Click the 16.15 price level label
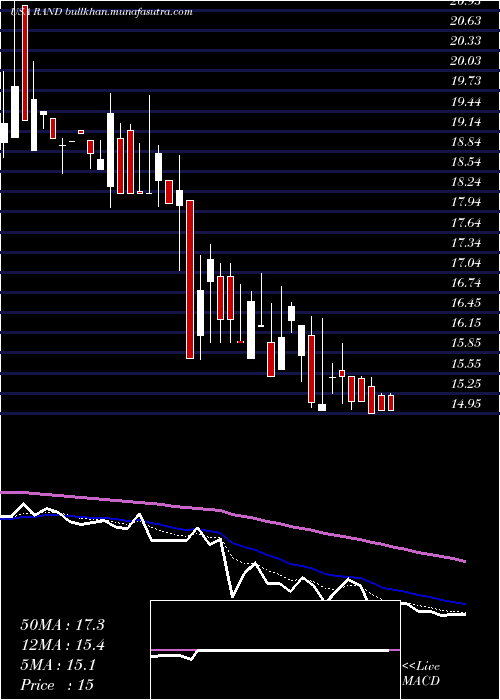The height and width of the screenshot is (700, 500). coord(466,322)
